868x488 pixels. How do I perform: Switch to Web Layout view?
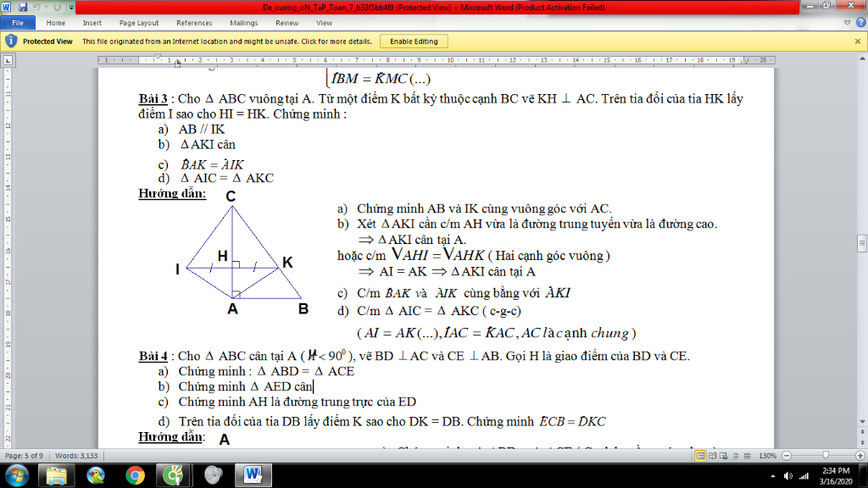(x=724, y=456)
